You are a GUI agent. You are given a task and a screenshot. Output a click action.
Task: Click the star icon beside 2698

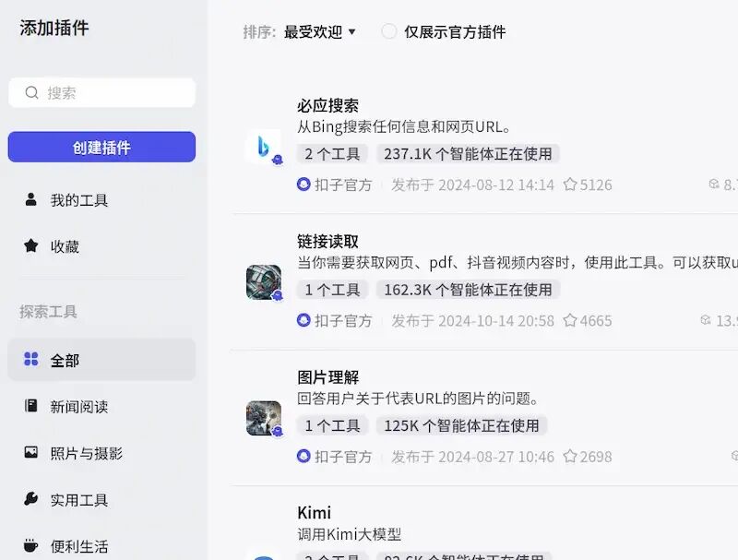[x=570, y=456]
